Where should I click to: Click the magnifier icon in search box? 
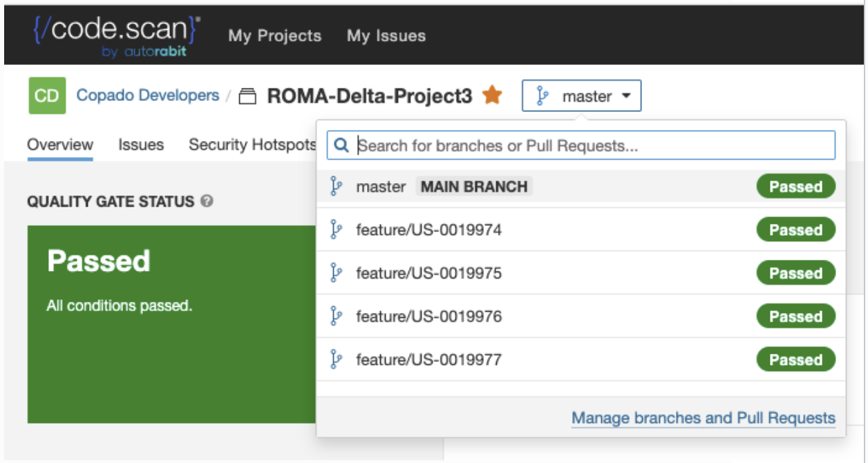click(x=341, y=146)
